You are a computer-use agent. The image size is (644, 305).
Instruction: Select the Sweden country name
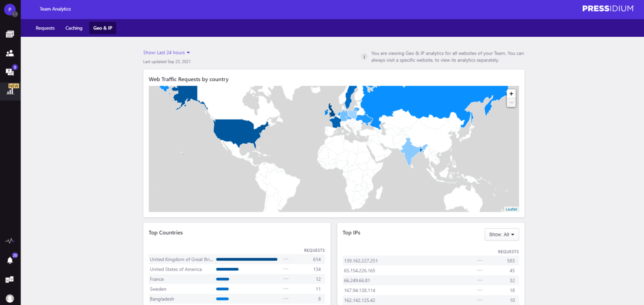[158, 289]
